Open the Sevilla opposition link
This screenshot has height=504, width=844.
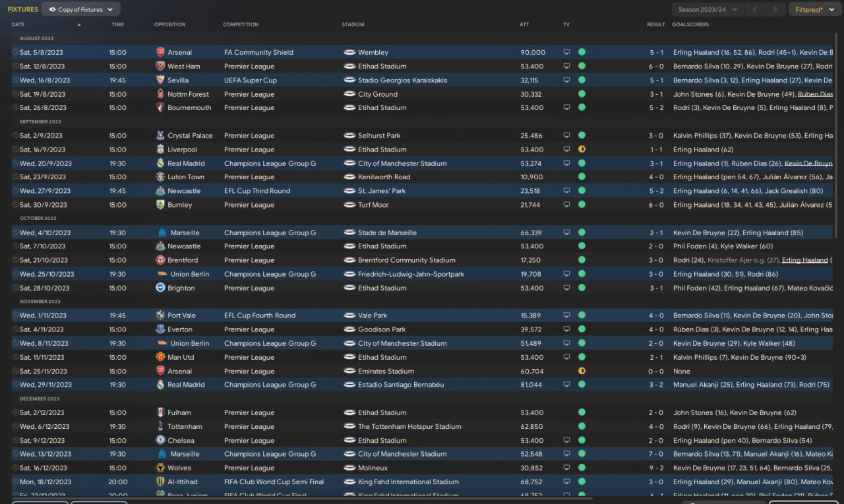(x=178, y=80)
